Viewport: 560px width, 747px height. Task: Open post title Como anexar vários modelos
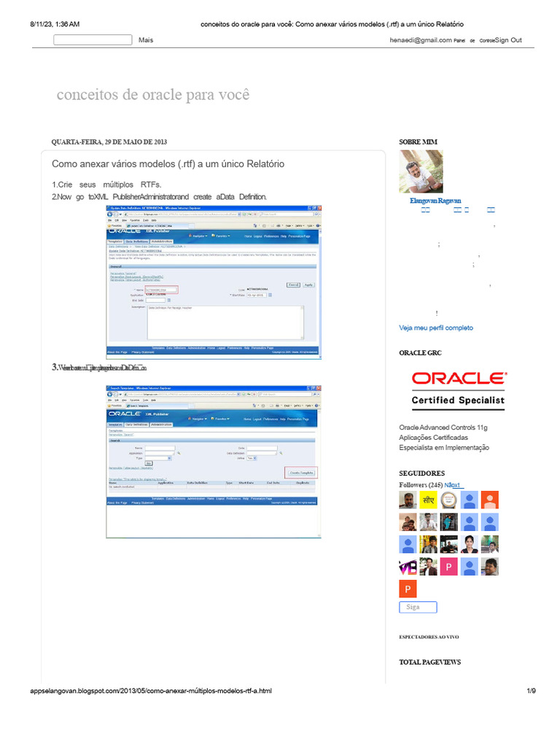point(168,164)
